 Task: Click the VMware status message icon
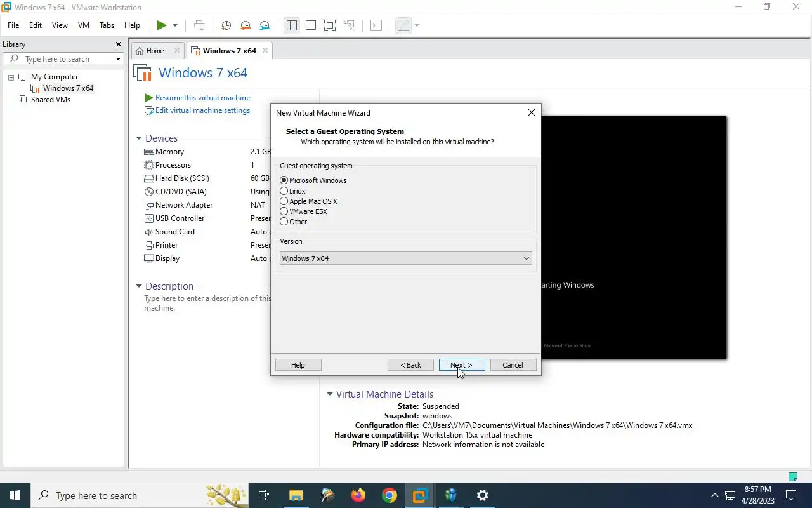pos(792,476)
